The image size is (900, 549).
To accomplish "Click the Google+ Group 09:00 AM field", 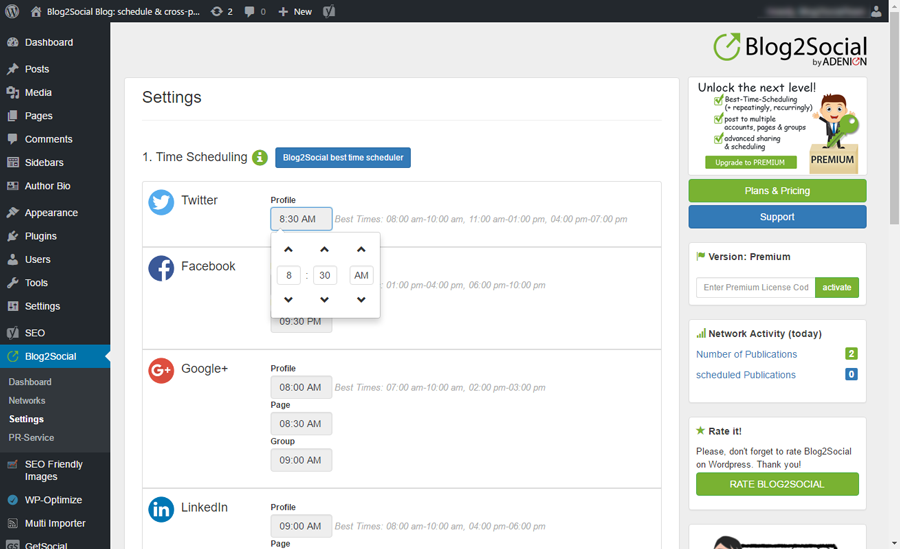I will click(x=301, y=460).
